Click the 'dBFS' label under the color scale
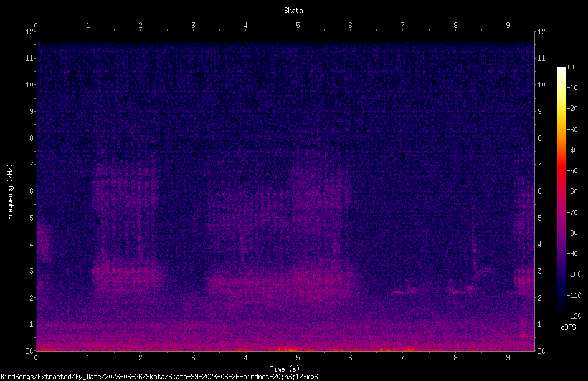The image size is (588, 381). click(x=568, y=327)
